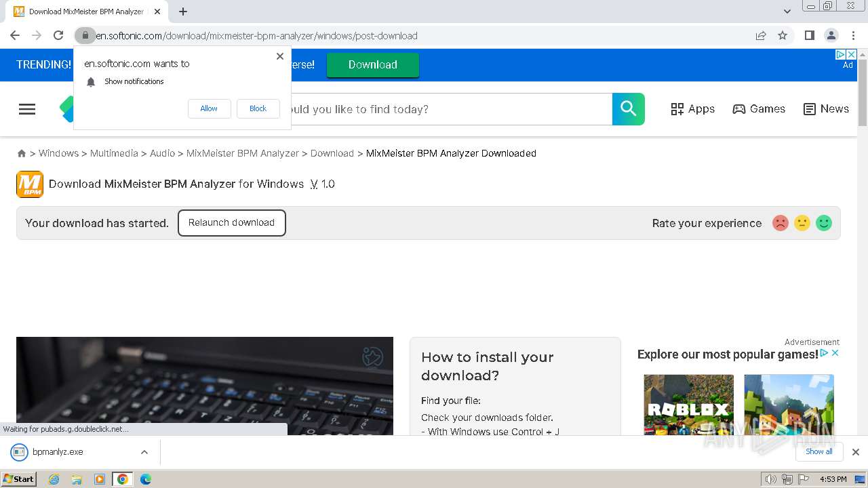This screenshot has height=488, width=868.
Task: Click Relaunch download button
Action: [232, 223]
